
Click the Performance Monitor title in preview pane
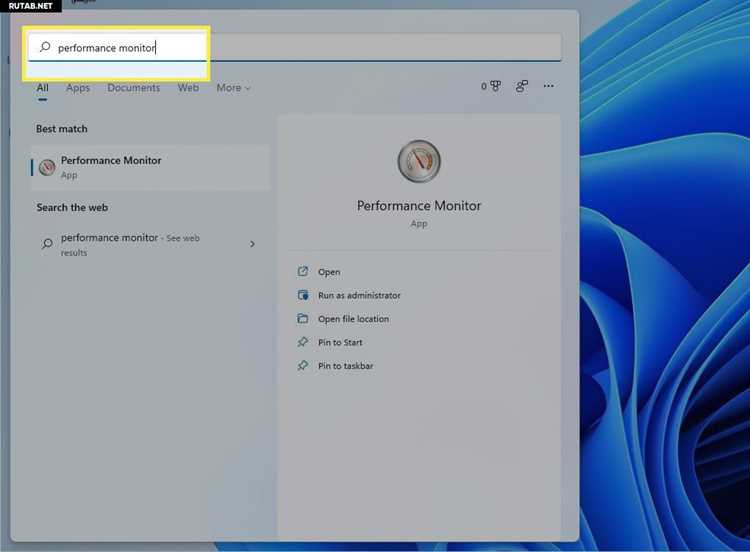click(x=419, y=206)
